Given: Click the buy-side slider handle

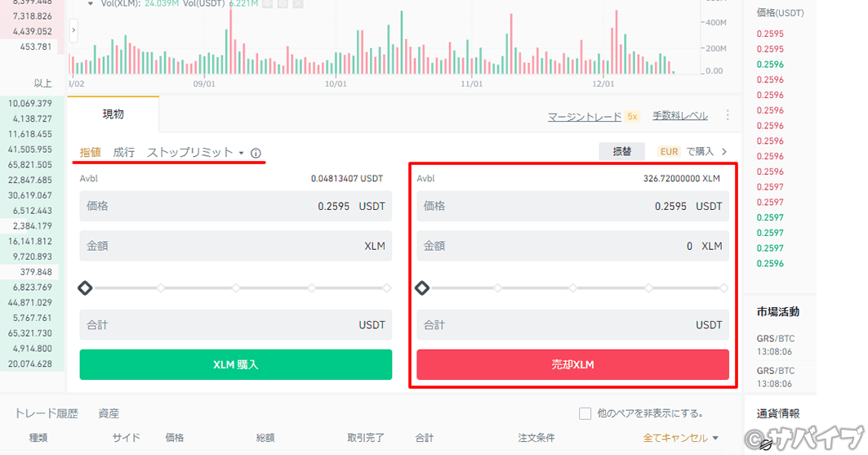Looking at the screenshot, I should (85, 288).
